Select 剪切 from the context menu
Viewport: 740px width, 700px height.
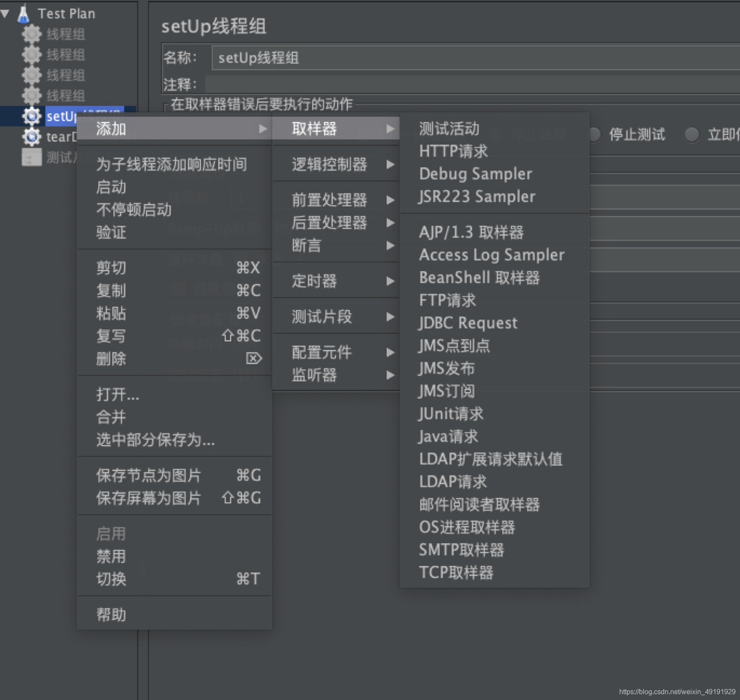coord(174,268)
